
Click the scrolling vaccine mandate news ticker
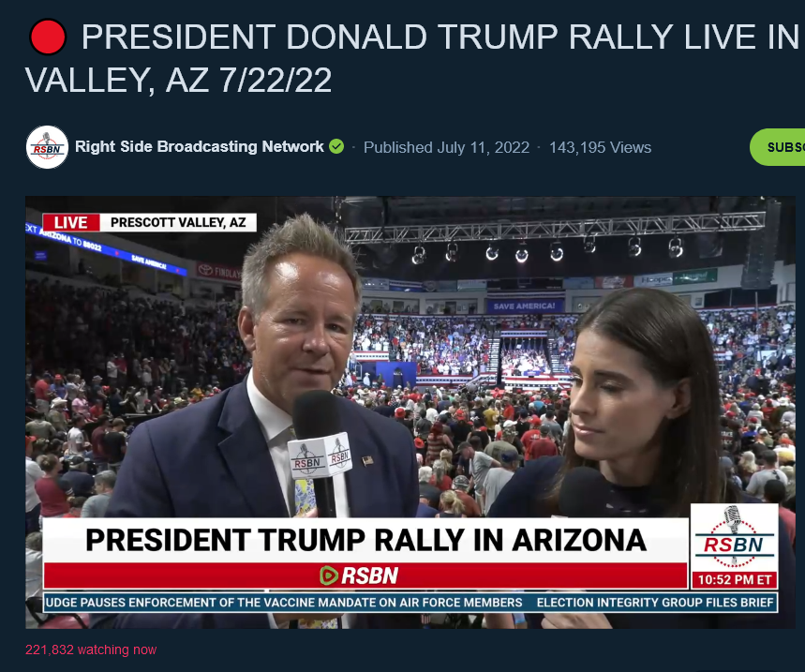284,603
